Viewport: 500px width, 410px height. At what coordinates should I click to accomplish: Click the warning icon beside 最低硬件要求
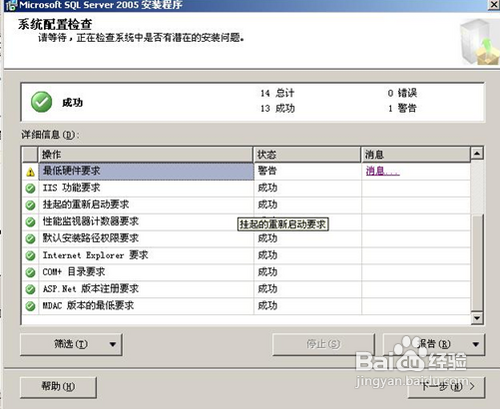pos(30,172)
